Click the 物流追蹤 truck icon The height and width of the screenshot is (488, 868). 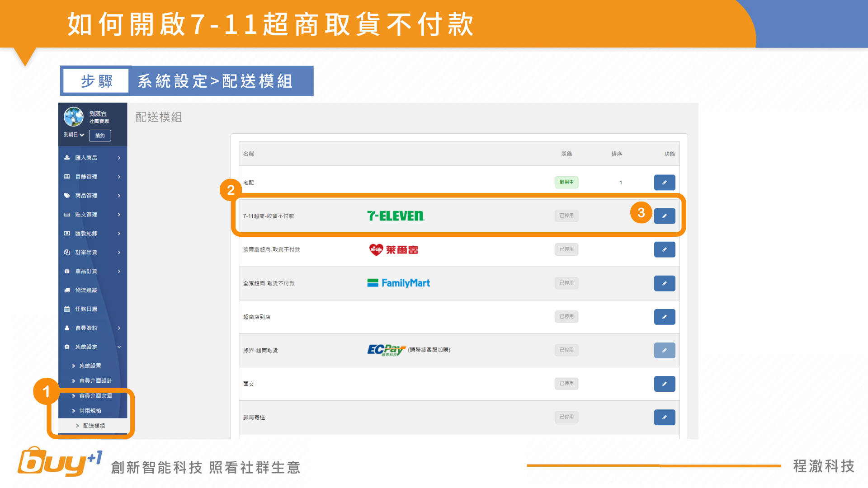67,290
